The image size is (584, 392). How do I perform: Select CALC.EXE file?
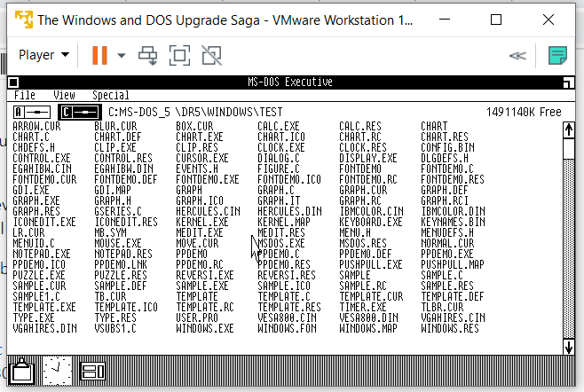click(x=279, y=126)
